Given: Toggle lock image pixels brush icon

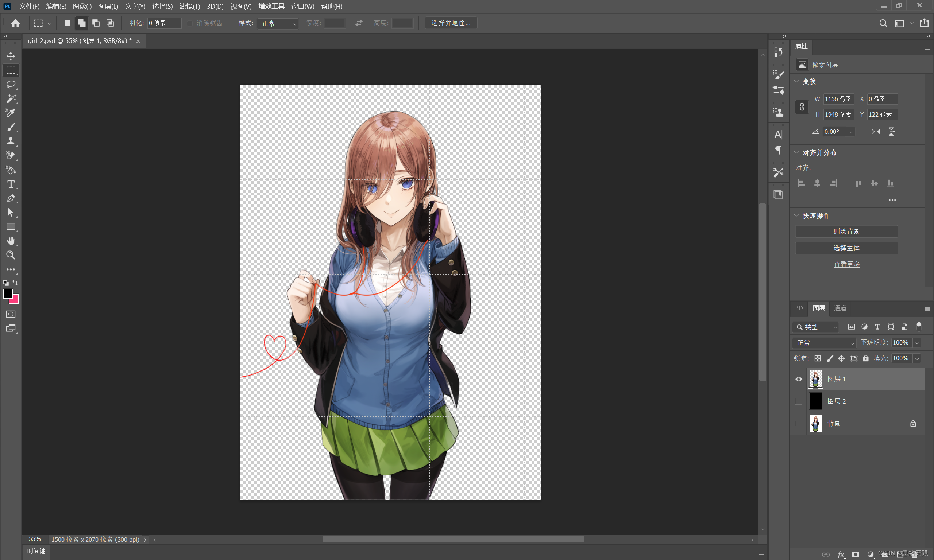Looking at the screenshot, I should pyautogui.click(x=830, y=358).
